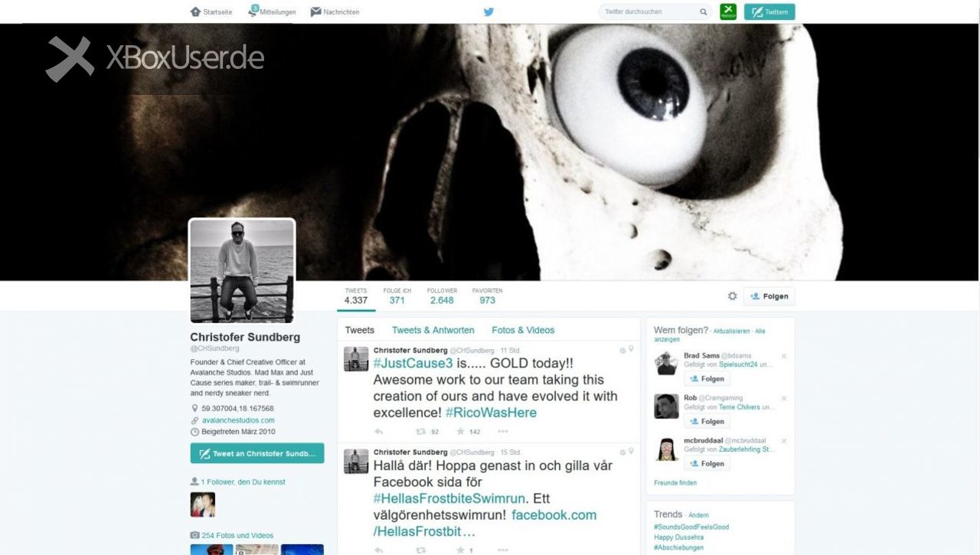Follow Brad Sams via Folgen button
Viewport: 980px width, 555px height.
point(707,379)
